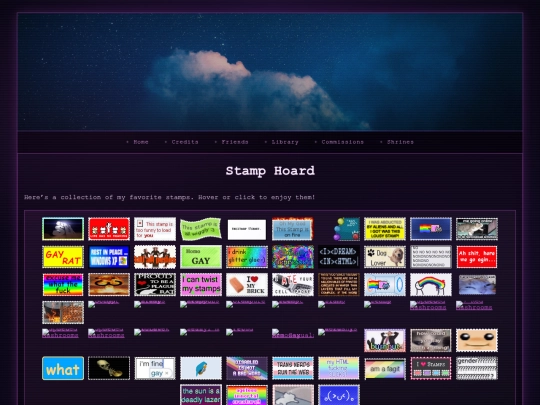Open the skull trumpet stamp

(109, 368)
